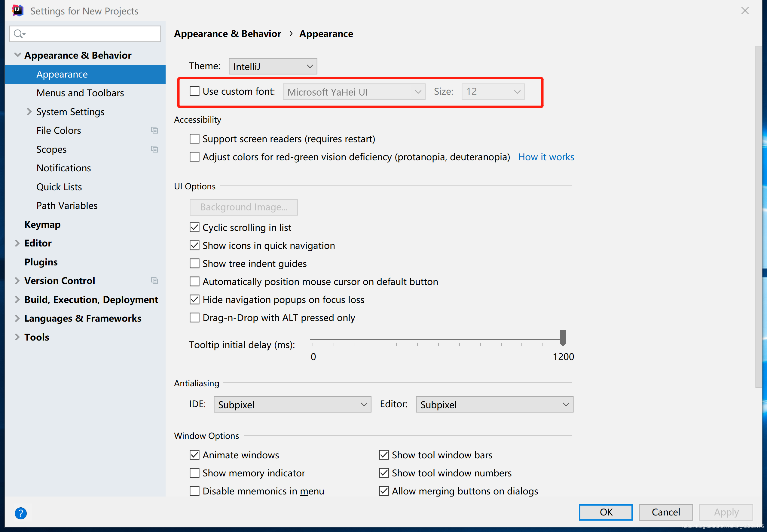
Task: Open the Editor antialiasing Subpixel dropdown
Action: tap(494, 404)
